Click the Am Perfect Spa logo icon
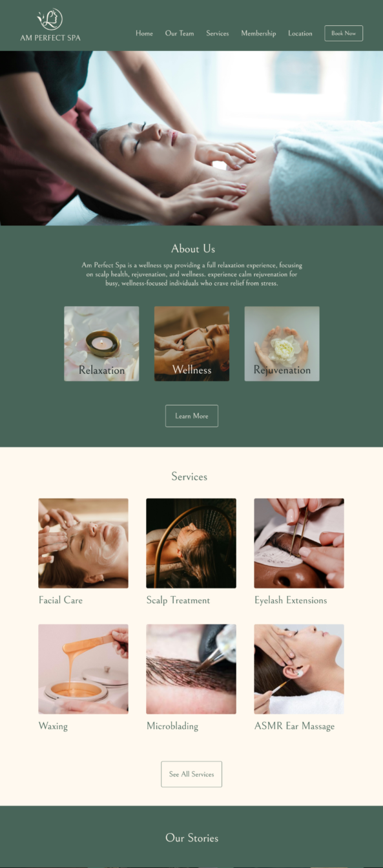Screen dimensions: 383x868 (50, 19)
